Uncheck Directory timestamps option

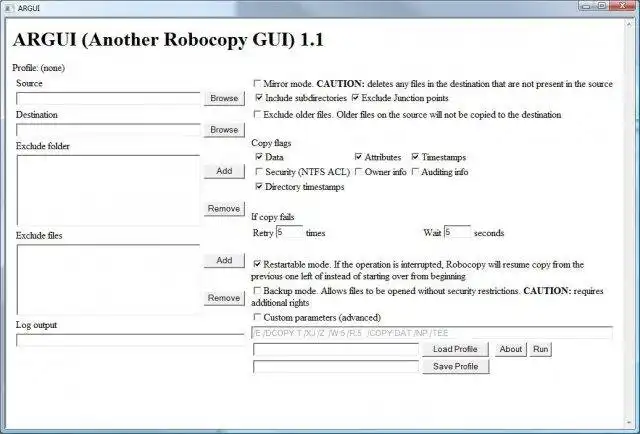click(259, 187)
